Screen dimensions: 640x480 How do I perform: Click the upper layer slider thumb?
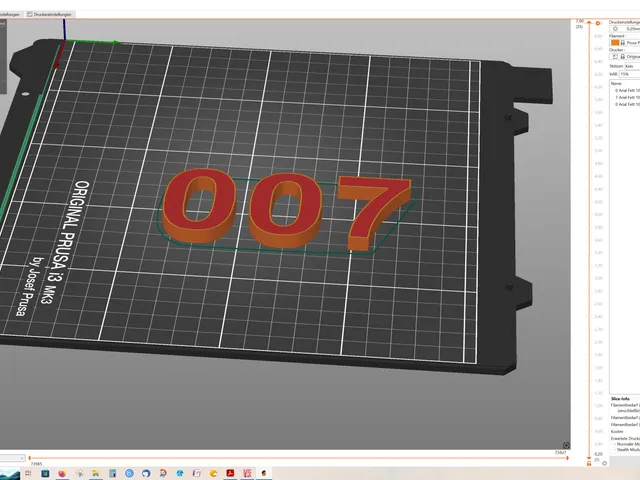coord(589,23)
